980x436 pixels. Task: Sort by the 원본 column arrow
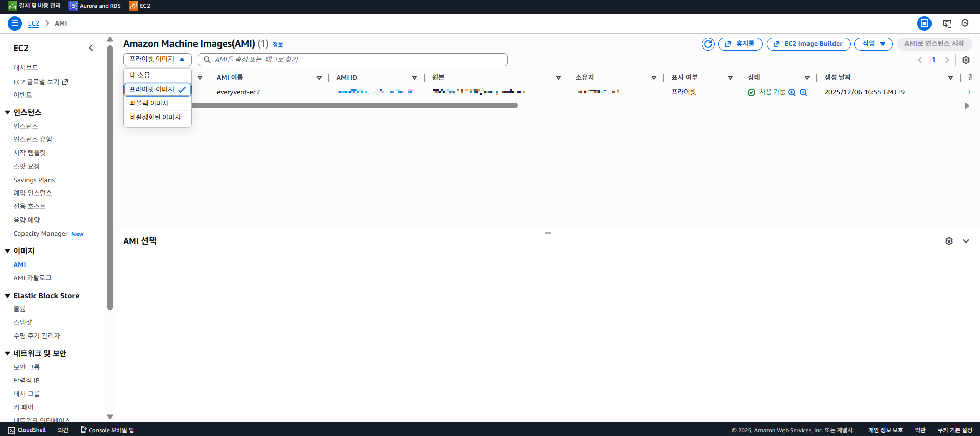[558, 78]
